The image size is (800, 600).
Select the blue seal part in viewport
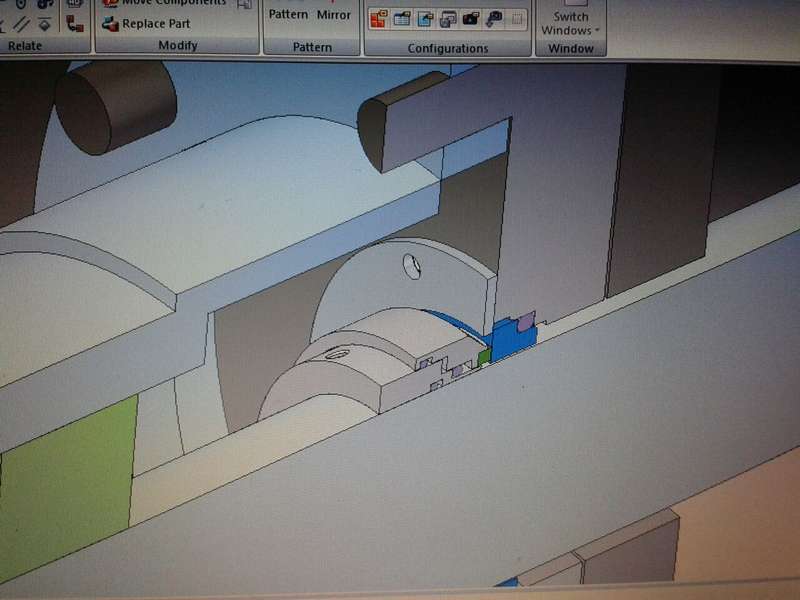click(512, 339)
